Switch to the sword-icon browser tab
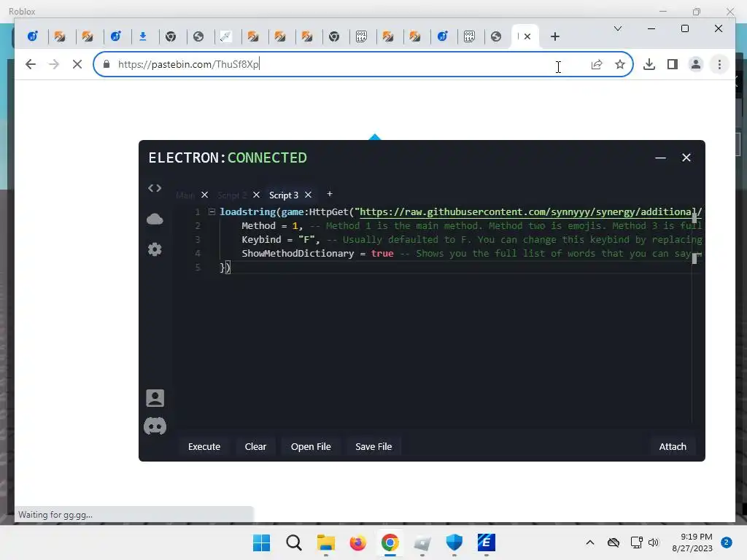The image size is (747, 560). (226, 36)
